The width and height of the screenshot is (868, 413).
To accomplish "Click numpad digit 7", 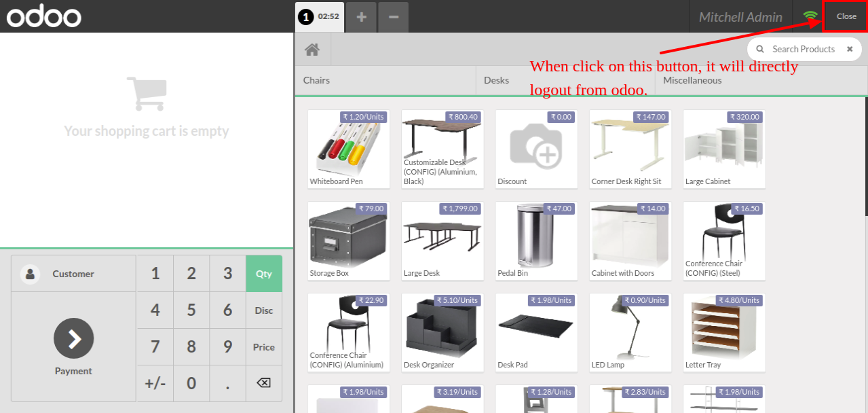I will pyautogui.click(x=155, y=347).
